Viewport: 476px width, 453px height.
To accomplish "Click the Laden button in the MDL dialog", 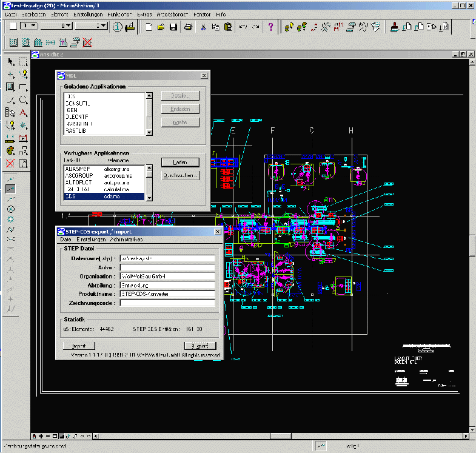I will tap(180, 163).
